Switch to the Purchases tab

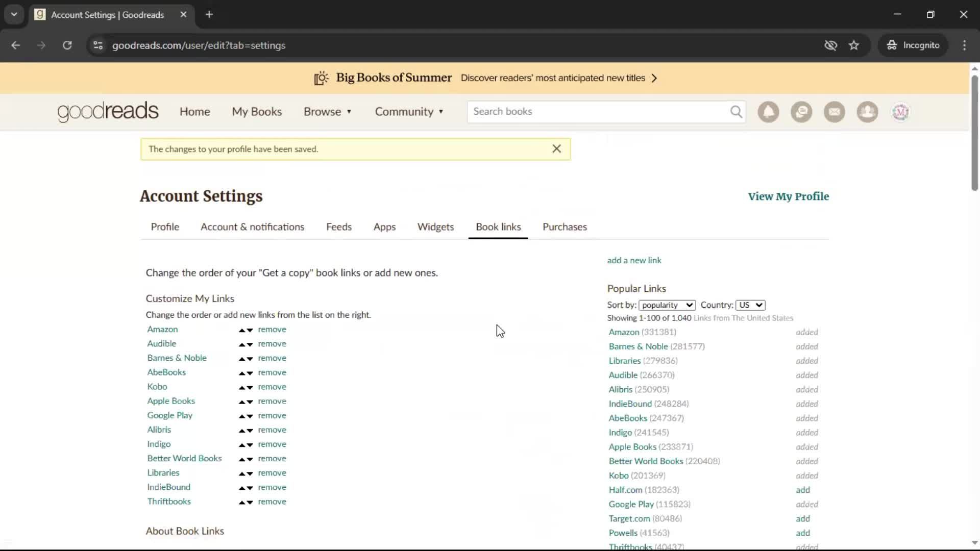(x=565, y=227)
